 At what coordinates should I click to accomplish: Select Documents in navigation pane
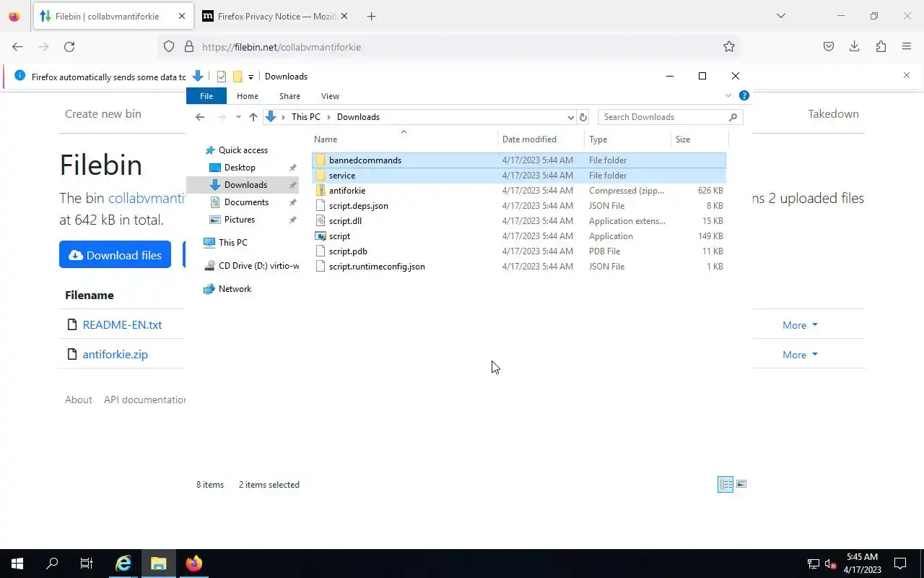click(246, 202)
